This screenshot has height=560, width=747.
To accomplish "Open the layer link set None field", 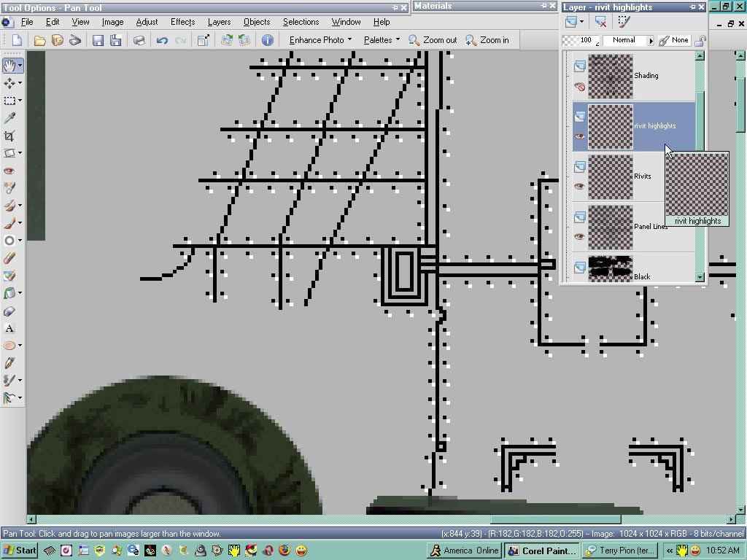I will coord(674,41).
